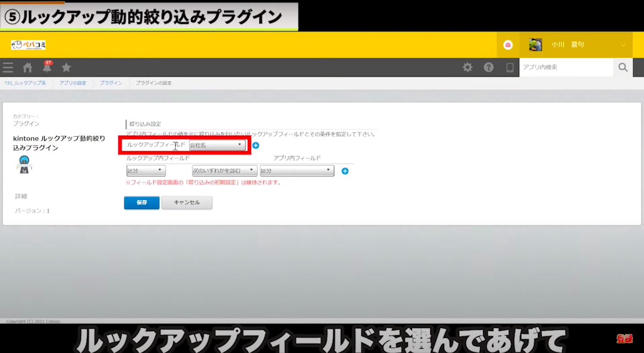Viewport: 644px width, 353px height.
Task: Click the search magnifier icon
Action: click(623, 68)
